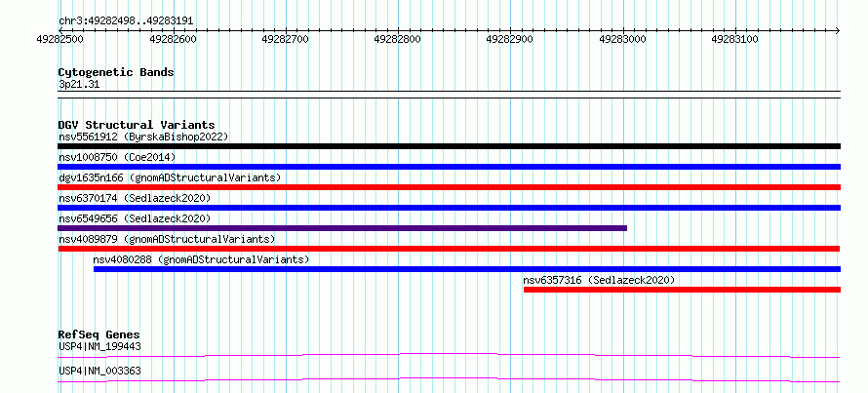
Task: Open the USP4|NM_199443 gene label
Action: (99, 346)
